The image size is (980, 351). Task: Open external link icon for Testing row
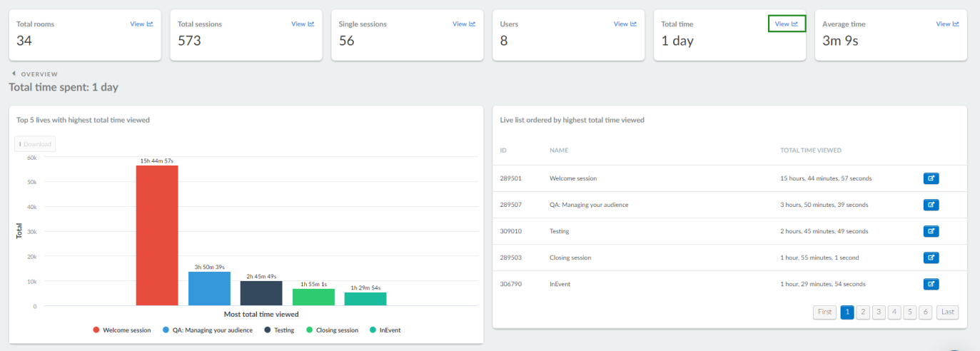[931, 231]
